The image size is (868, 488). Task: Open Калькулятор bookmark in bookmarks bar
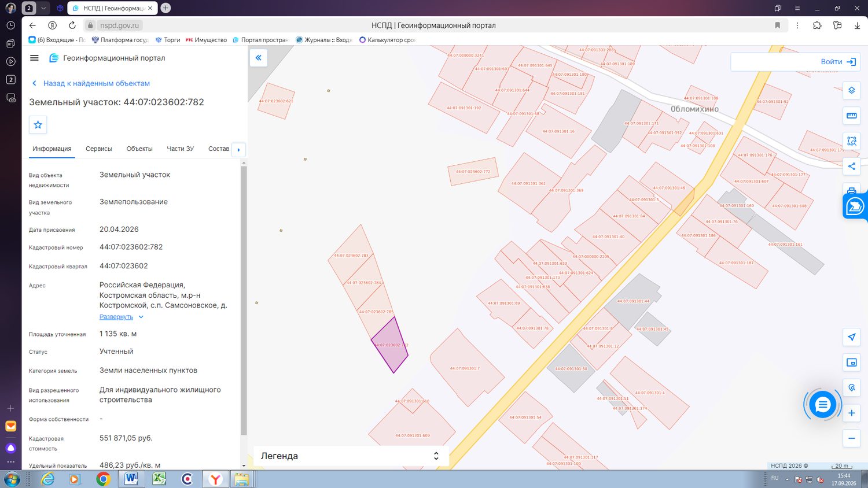387,40
